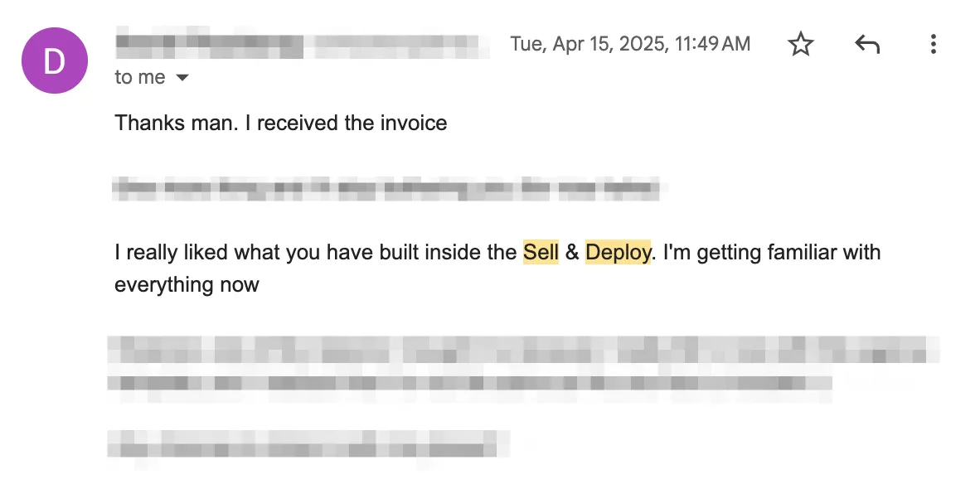Click the second line of the blurred paragraph

click(469, 383)
